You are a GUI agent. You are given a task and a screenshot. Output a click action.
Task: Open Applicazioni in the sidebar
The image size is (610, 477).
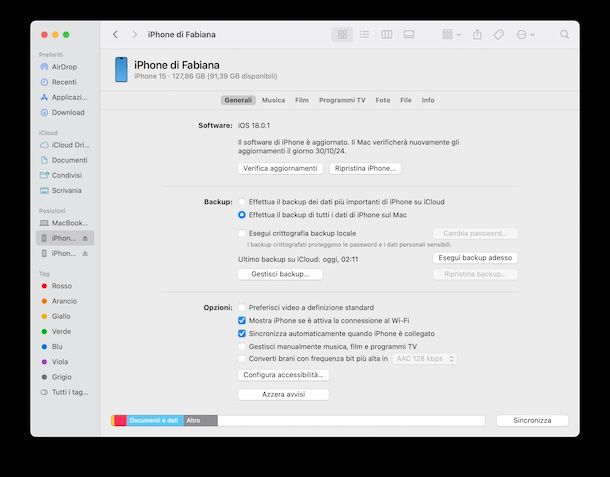click(x=64, y=97)
